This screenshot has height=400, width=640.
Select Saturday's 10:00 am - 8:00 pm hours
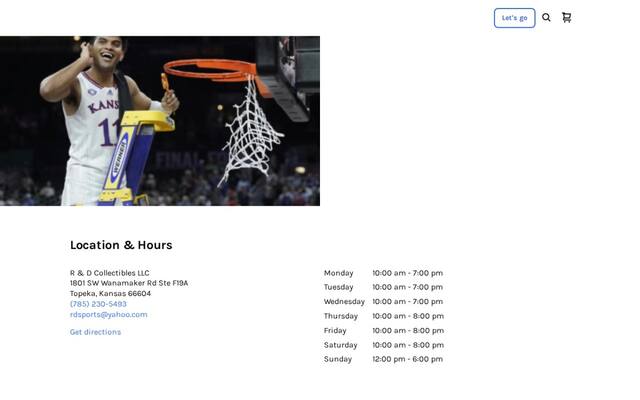point(408,345)
